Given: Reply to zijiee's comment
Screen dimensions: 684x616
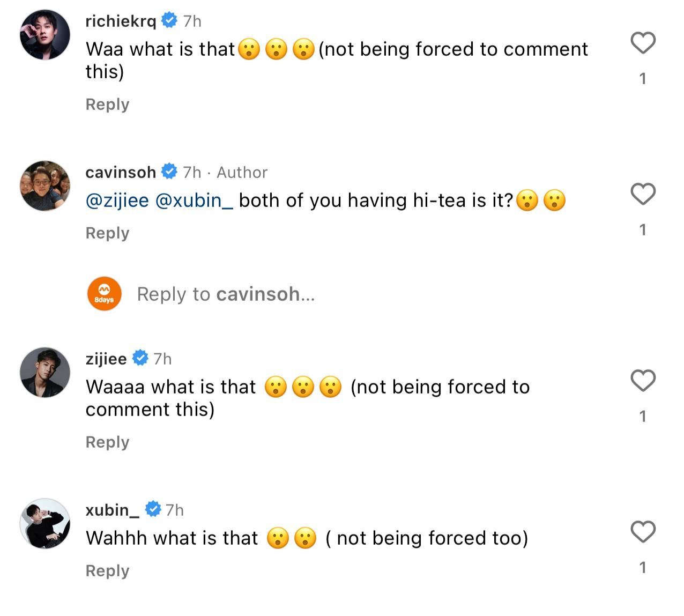Looking at the screenshot, I should click(107, 442).
